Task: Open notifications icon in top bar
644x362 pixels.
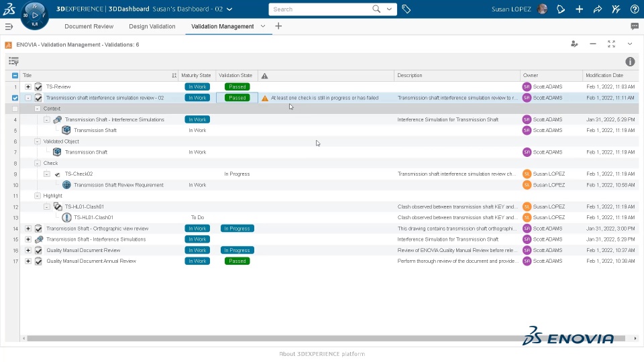Action: pyautogui.click(x=561, y=9)
